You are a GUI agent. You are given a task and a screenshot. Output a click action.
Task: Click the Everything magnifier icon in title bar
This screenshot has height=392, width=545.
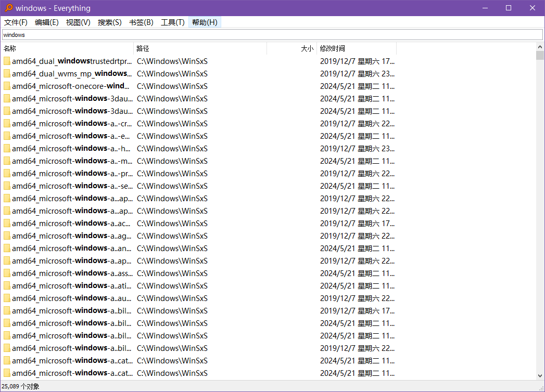click(8, 8)
